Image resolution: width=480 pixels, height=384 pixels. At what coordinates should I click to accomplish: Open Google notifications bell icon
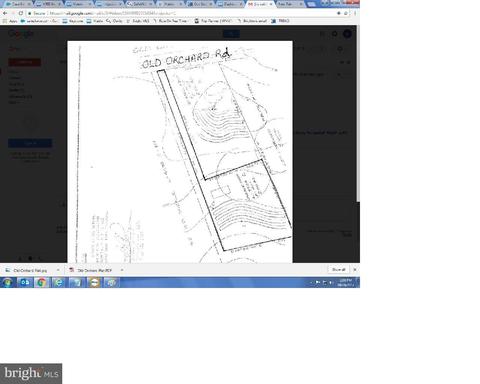pyautogui.click(x=335, y=34)
